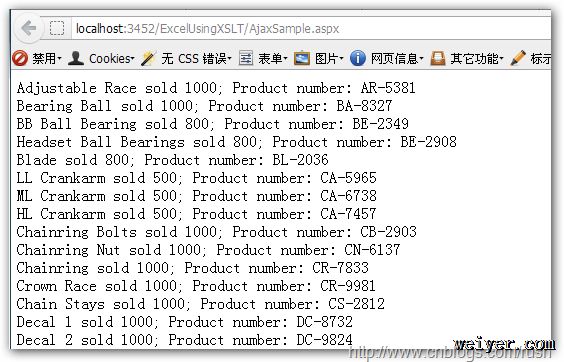Click the forms (表单) list icon
Viewport: 564px width, 362px height.
point(246,58)
